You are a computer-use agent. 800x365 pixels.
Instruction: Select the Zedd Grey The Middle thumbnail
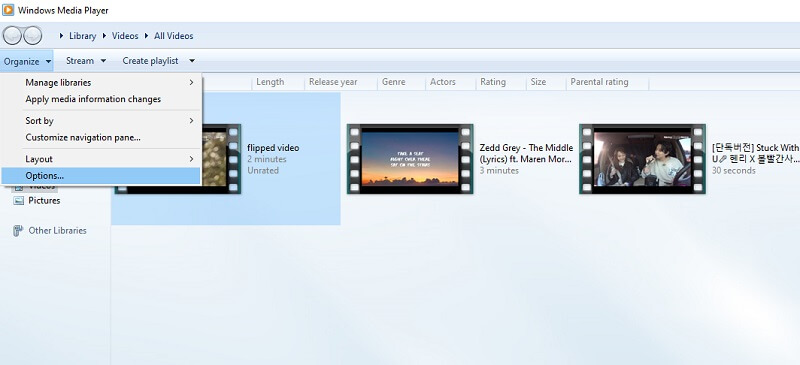pyautogui.click(x=410, y=159)
